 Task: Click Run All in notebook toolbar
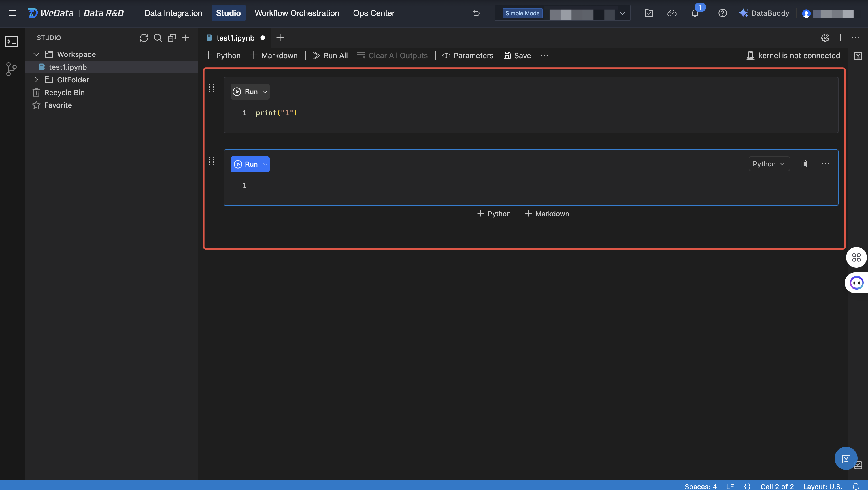pyautogui.click(x=330, y=56)
